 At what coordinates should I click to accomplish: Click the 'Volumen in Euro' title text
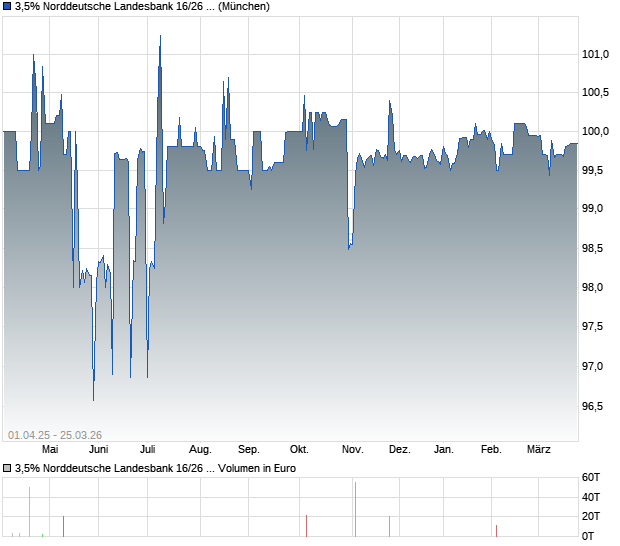[257, 468]
